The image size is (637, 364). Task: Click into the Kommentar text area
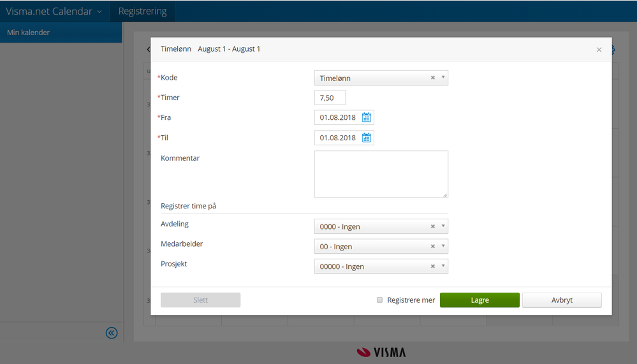click(x=381, y=174)
